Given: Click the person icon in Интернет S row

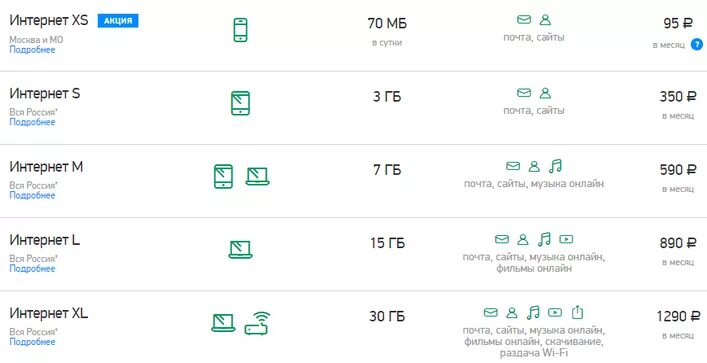Looking at the screenshot, I should point(545,93).
